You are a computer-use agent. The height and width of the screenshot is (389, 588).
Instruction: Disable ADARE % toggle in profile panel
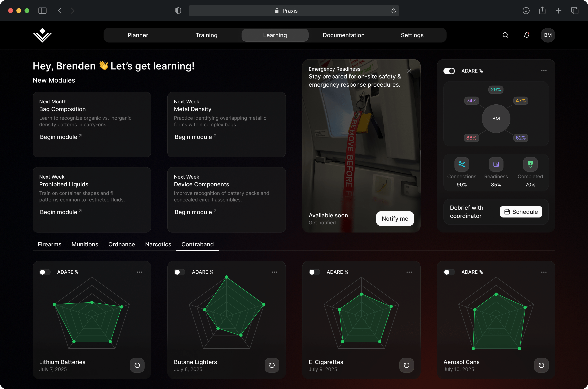click(x=449, y=71)
